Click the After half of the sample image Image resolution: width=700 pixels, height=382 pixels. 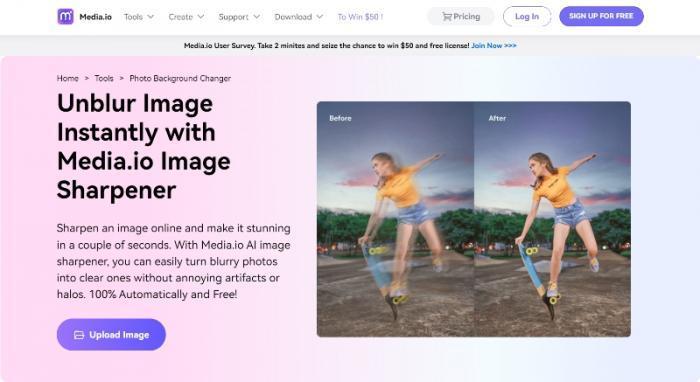(552, 219)
